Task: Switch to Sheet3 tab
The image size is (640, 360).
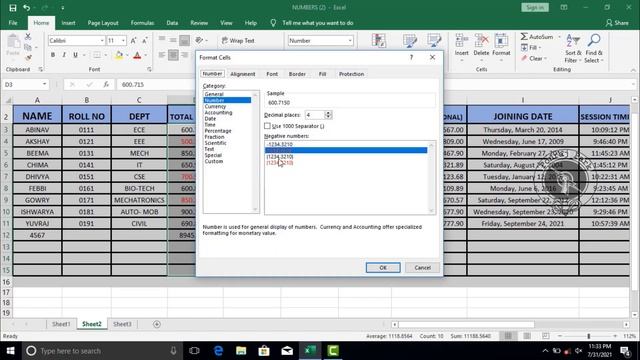Action: tap(122, 324)
